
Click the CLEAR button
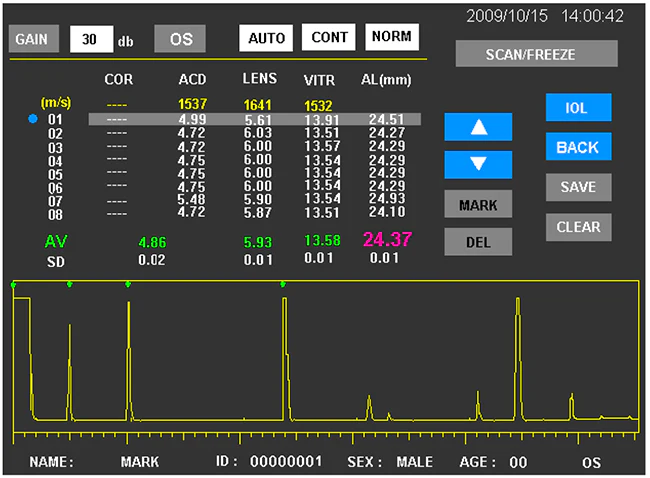point(578,227)
